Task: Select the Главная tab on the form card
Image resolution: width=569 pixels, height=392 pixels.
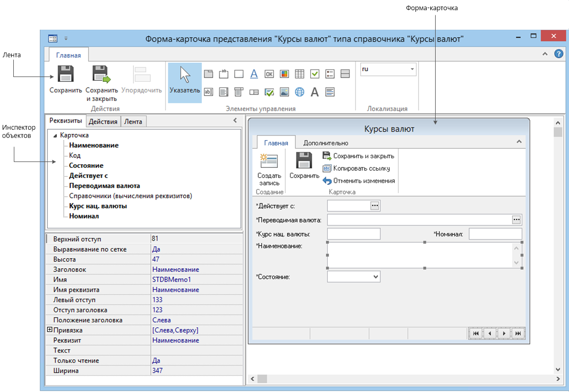Action: [276, 143]
